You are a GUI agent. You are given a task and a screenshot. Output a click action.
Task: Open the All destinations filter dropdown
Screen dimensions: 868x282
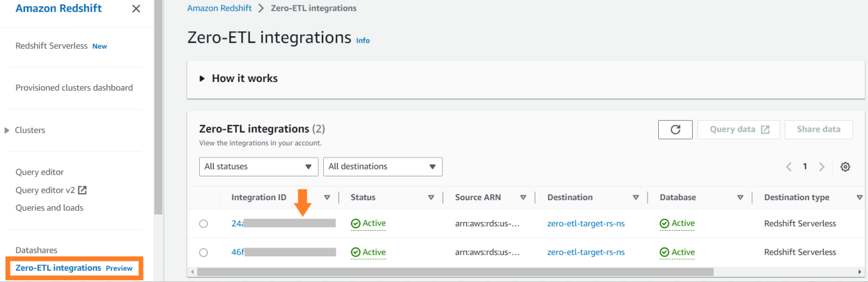point(383,166)
